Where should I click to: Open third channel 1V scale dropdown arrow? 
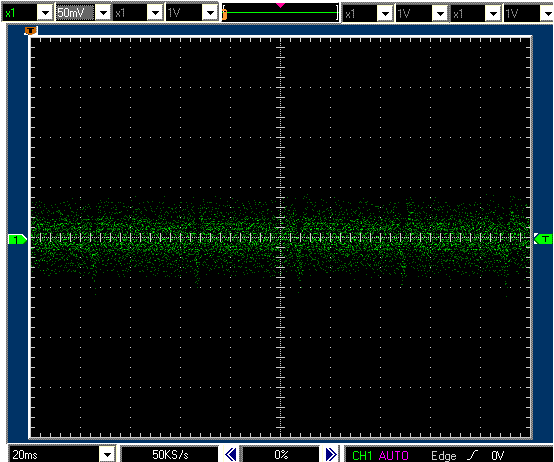440,13
